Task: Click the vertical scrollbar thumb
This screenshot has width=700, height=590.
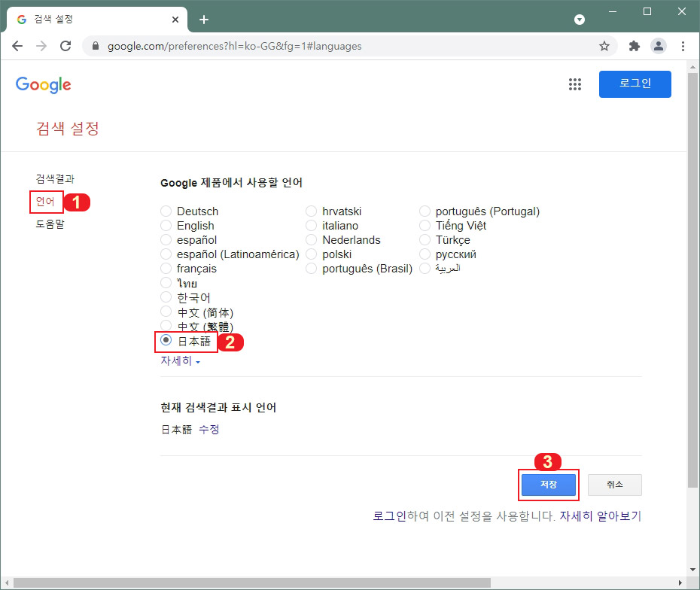Action: 692,279
